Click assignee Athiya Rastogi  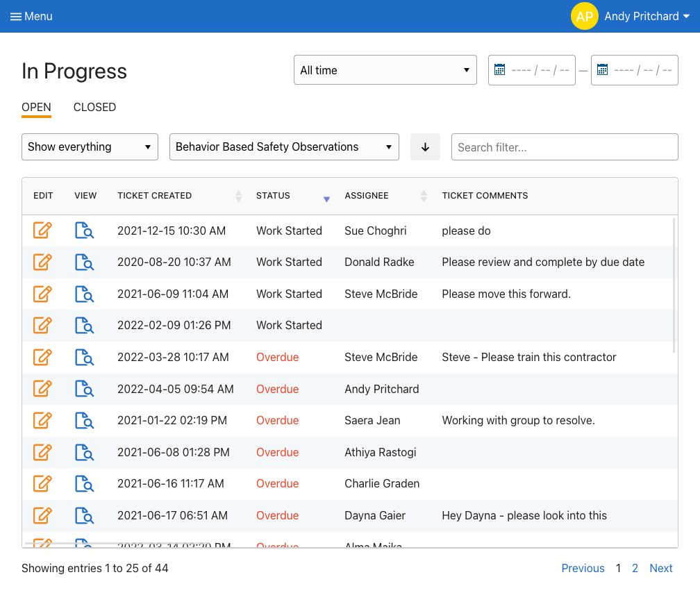point(381,452)
